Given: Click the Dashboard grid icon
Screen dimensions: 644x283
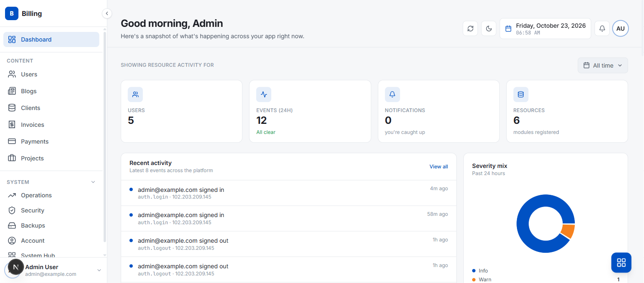Looking at the screenshot, I should click(12, 39).
